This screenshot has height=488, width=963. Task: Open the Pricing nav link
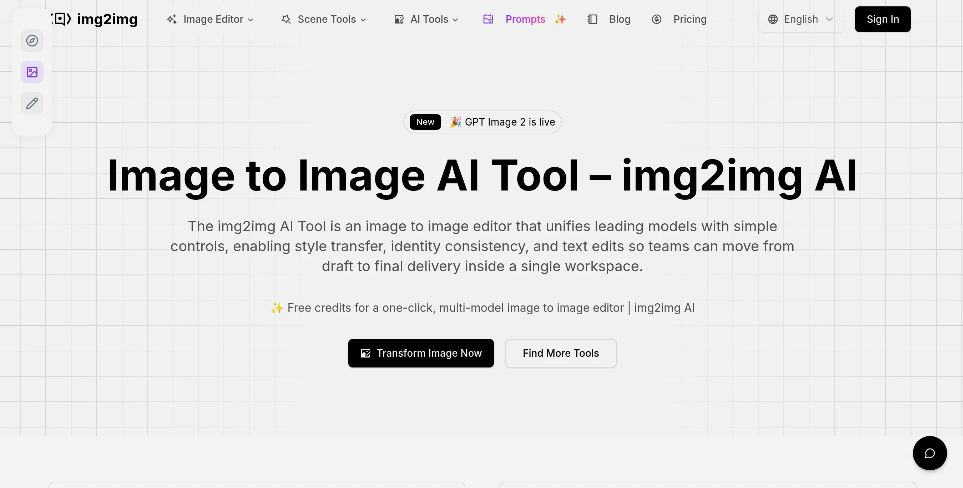point(689,19)
